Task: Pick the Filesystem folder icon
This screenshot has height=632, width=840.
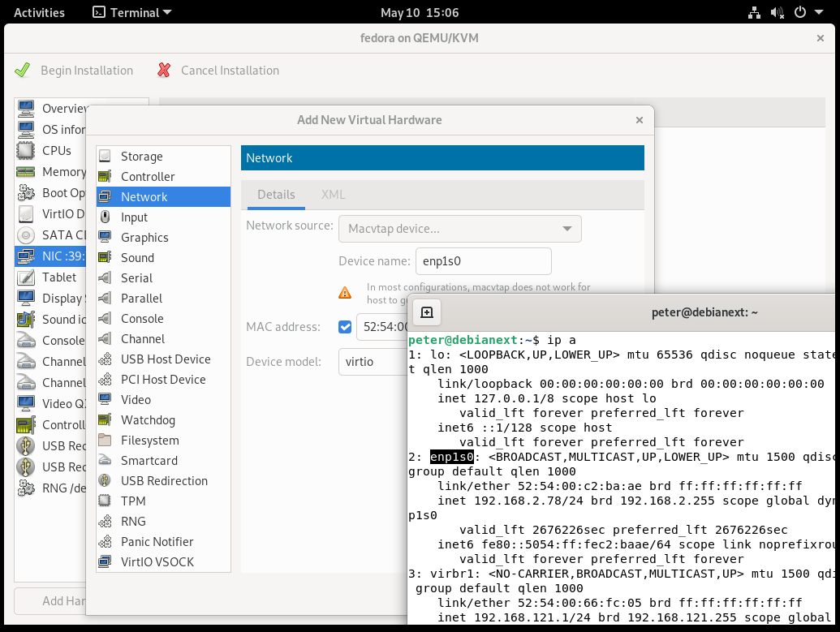Action: pyautogui.click(x=105, y=441)
